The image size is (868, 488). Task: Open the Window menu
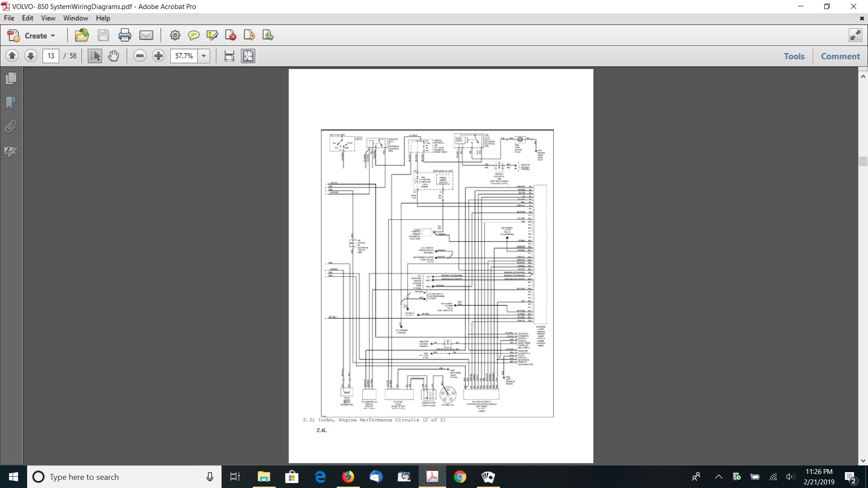(75, 18)
